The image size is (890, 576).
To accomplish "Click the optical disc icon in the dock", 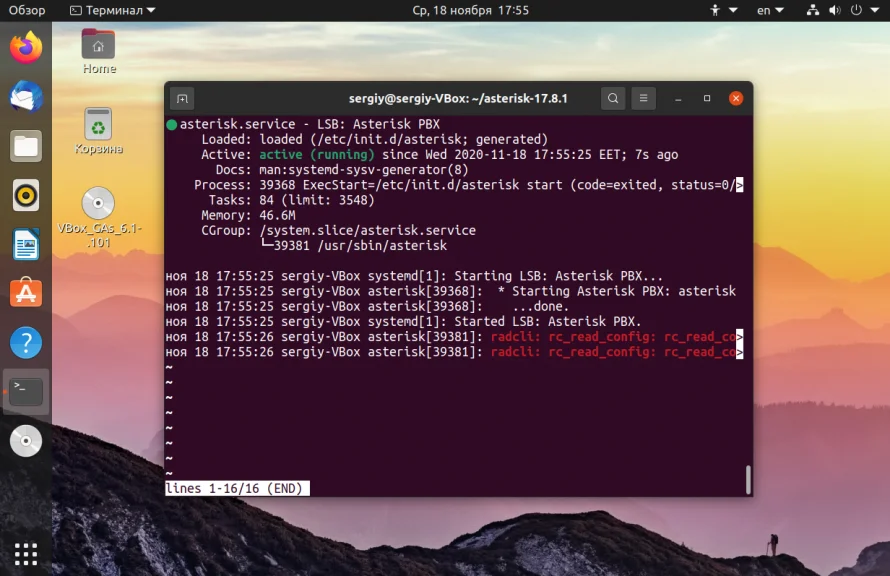I will (x=26, y=441).
